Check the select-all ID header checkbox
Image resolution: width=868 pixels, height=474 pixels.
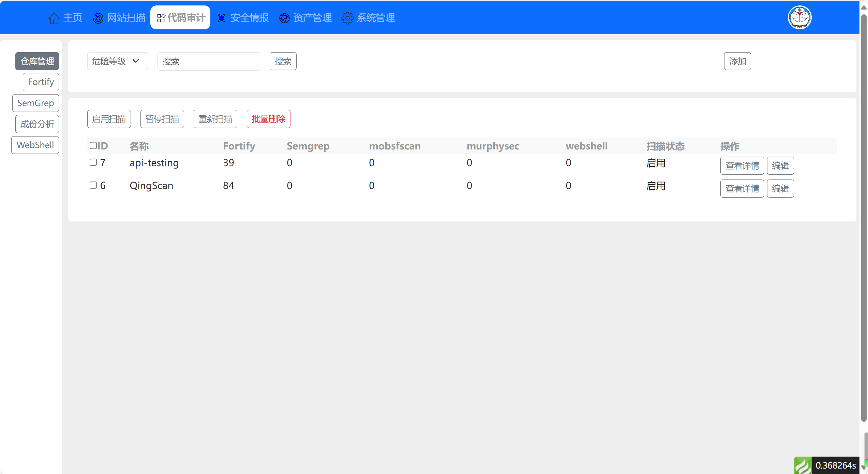click(x=93, y=146)
